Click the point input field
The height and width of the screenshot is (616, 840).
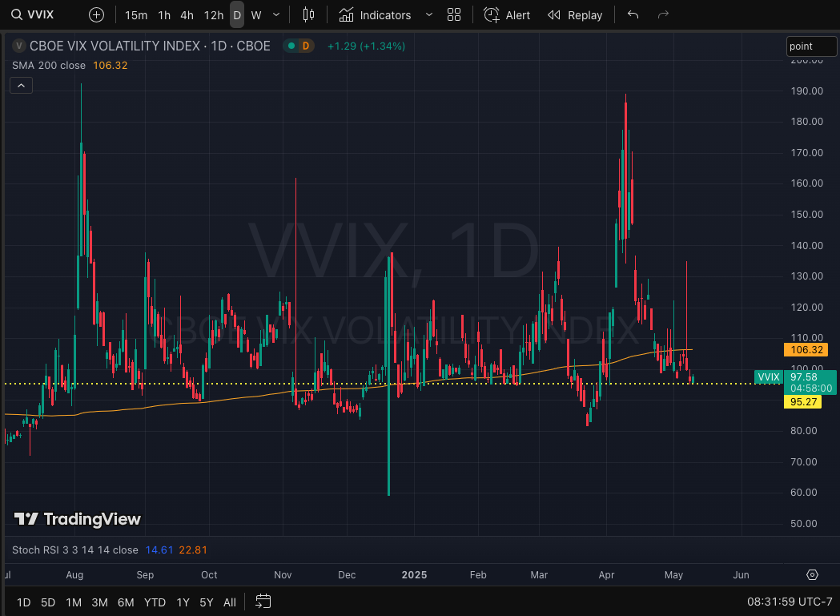(811, 46)
